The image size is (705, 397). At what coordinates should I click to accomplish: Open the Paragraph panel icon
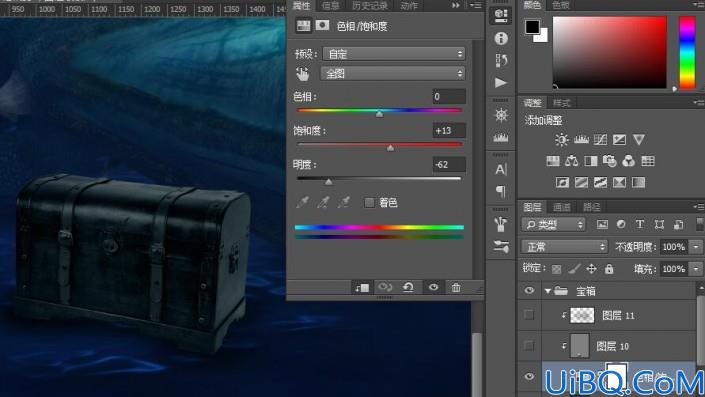[x=500, y=192]
